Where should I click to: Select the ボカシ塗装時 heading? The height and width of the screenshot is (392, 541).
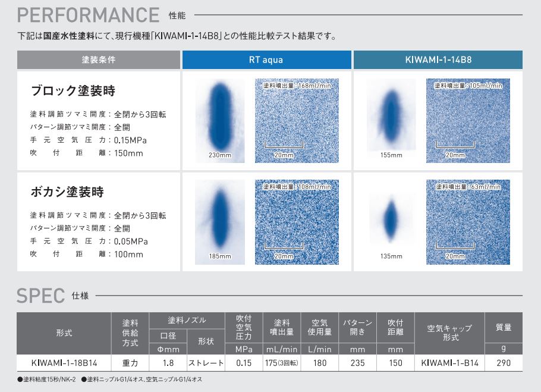click(x=67, y=192)
